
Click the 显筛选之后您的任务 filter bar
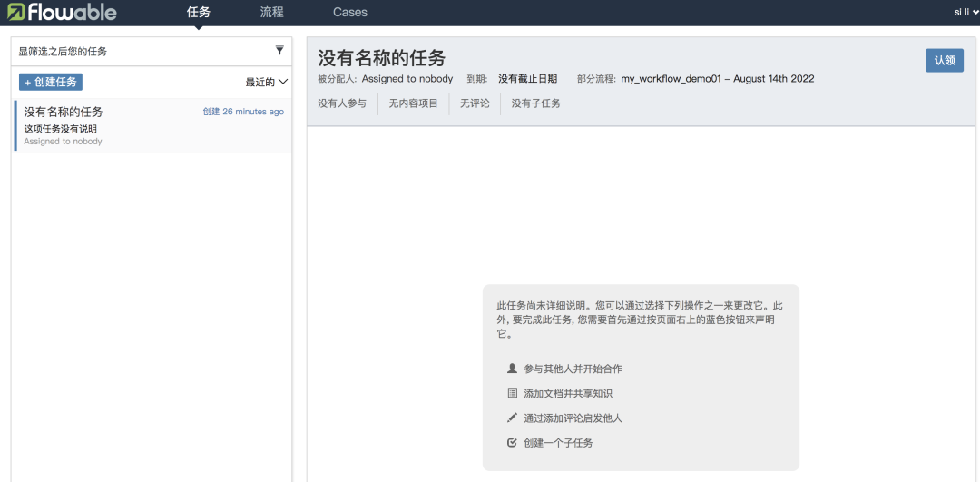(152, 51)
